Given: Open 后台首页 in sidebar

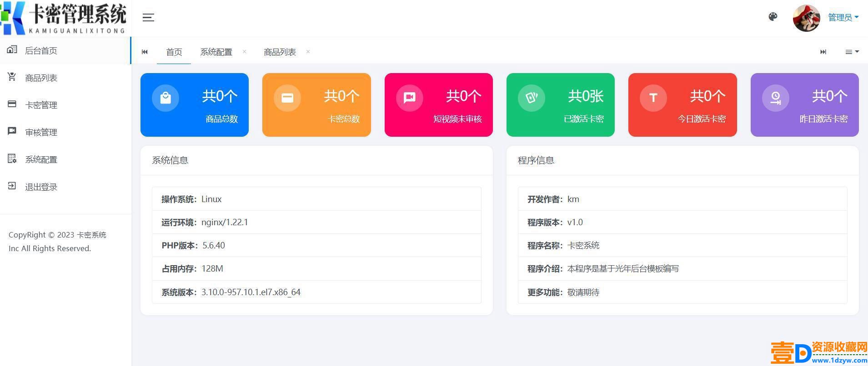Looking at the screenshot, I should (65, 50).
